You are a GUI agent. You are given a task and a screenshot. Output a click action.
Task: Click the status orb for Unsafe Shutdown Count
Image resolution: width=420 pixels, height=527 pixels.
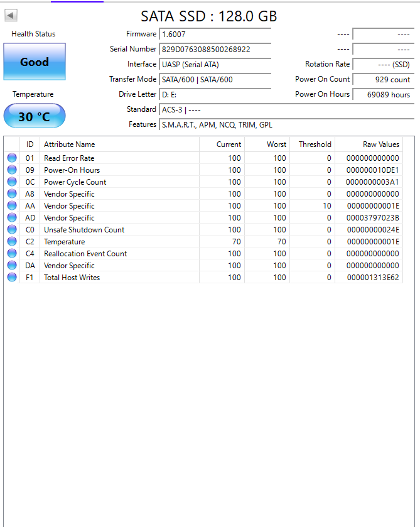point(12,229)
